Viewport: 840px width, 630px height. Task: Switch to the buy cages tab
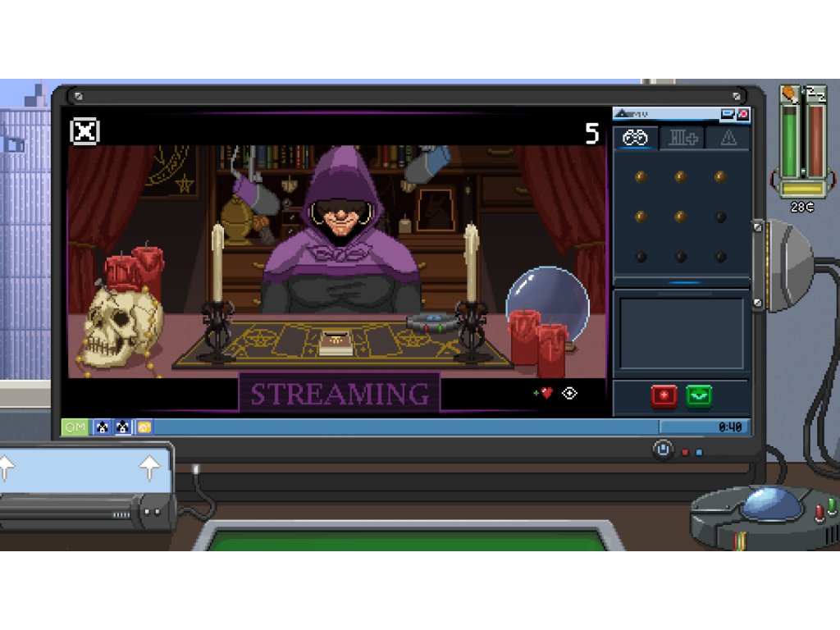[x=682, y=138]
